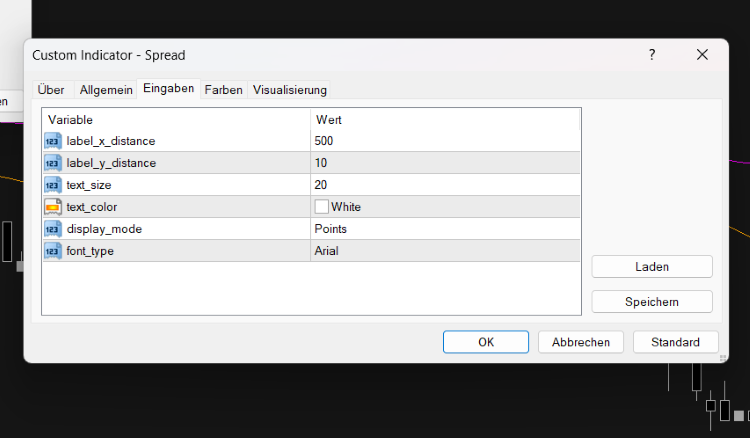Click the font_type variable icon
Screen dimensions: 750x438
pos(53,251)
